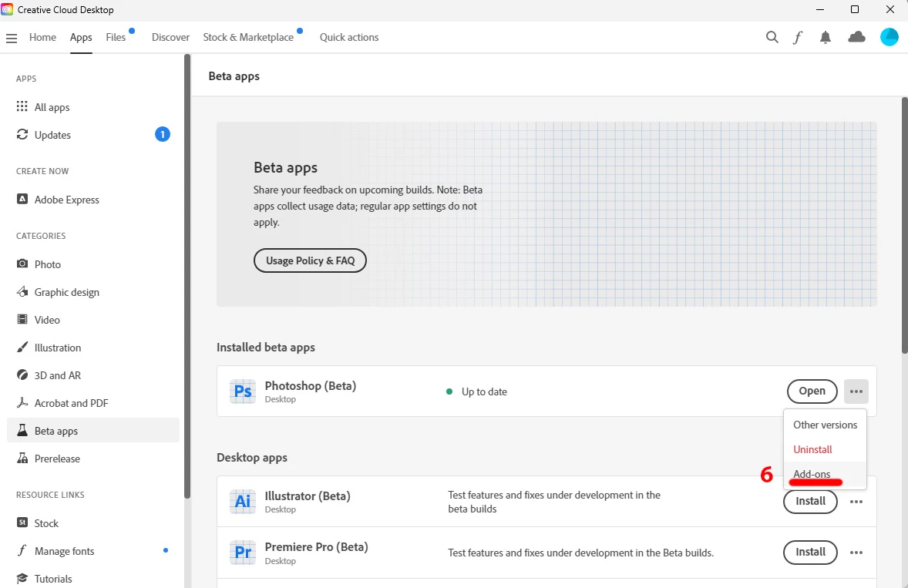
Task: Click the Tutorials graduation cap icon
Action: [x=22, y=578]
